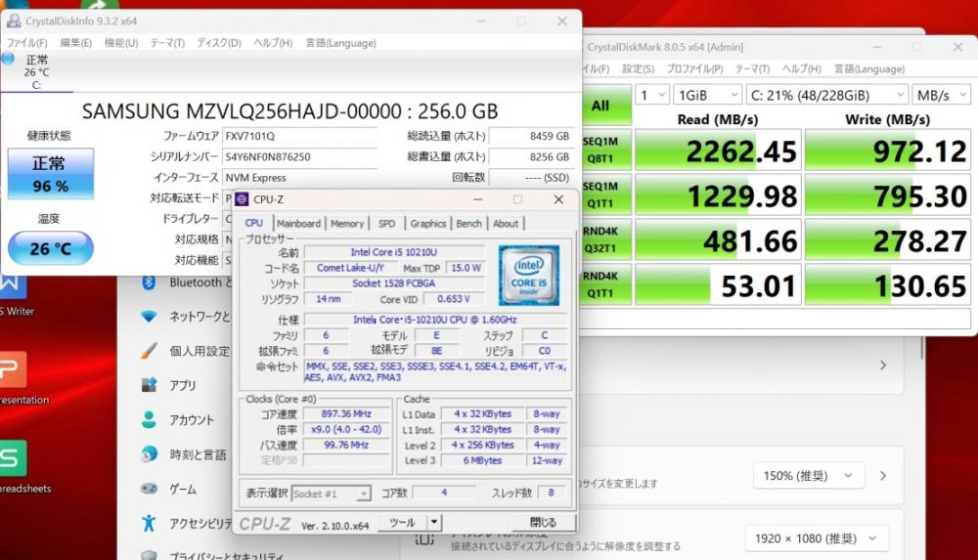Click the 795.30 write result bar

coord(888,195)
